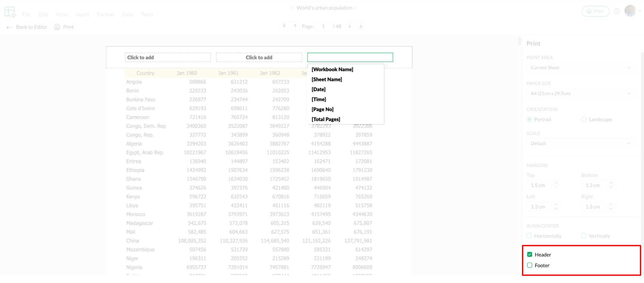Open the Format menu
The width and height of the screenshot is (644, 283).
coord(105,14)
